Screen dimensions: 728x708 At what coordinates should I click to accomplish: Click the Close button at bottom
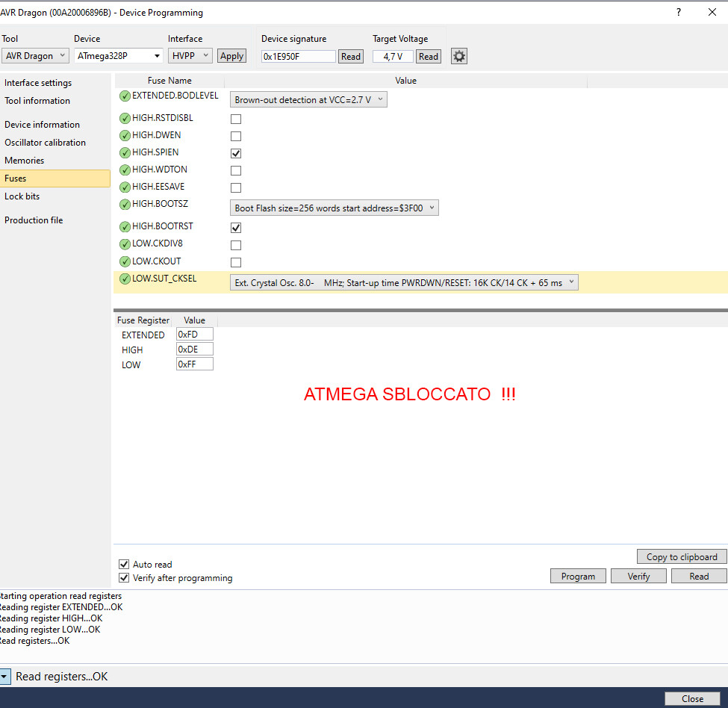coord(692,699)
